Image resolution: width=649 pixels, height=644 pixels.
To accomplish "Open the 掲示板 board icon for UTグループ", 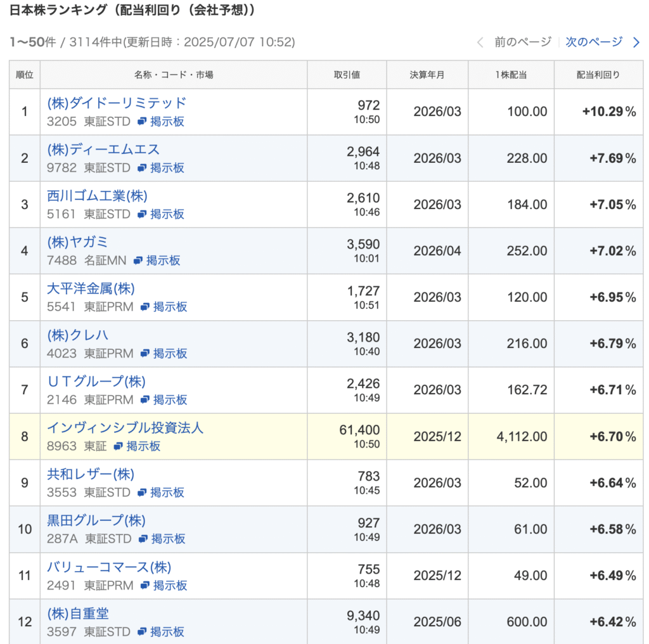I will coord(145,400).
